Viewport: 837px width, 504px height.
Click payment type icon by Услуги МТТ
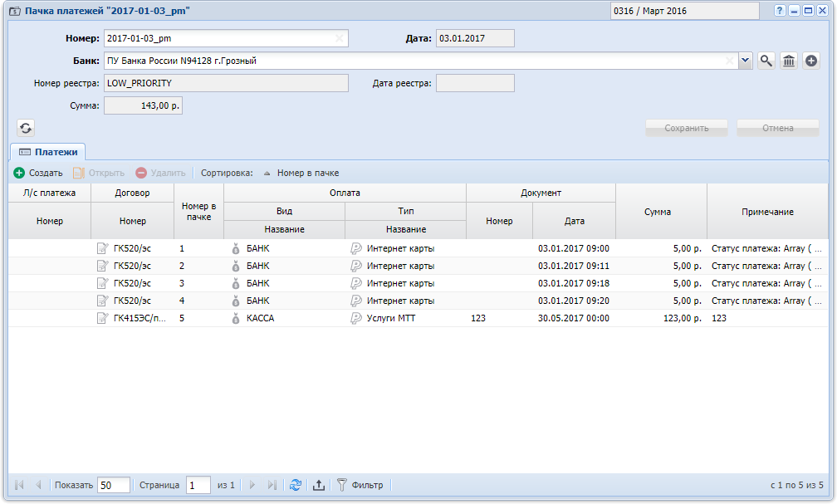point(356,318)
